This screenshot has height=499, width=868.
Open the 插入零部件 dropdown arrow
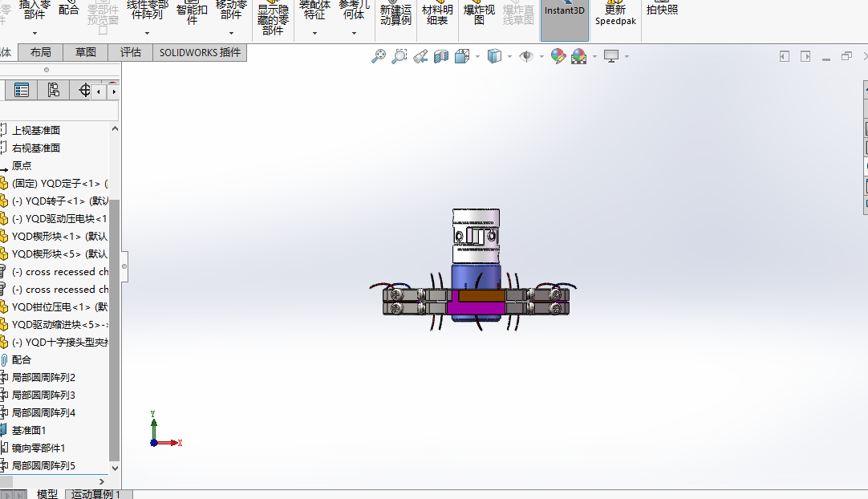click(34, 33)
